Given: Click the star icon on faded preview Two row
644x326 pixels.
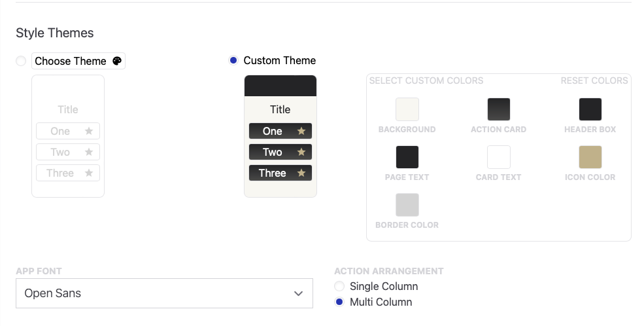Looking at the screenshot, I should 89,152.
